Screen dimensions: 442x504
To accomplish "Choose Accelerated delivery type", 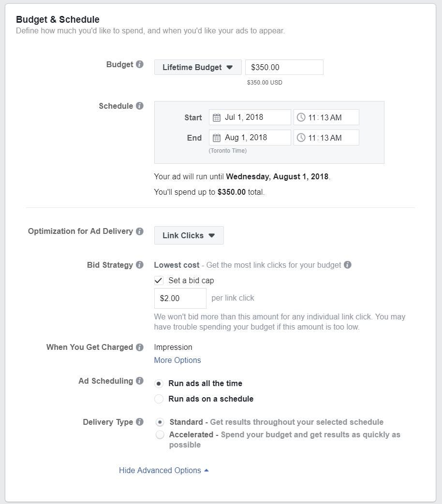I will tap(160, 435).
